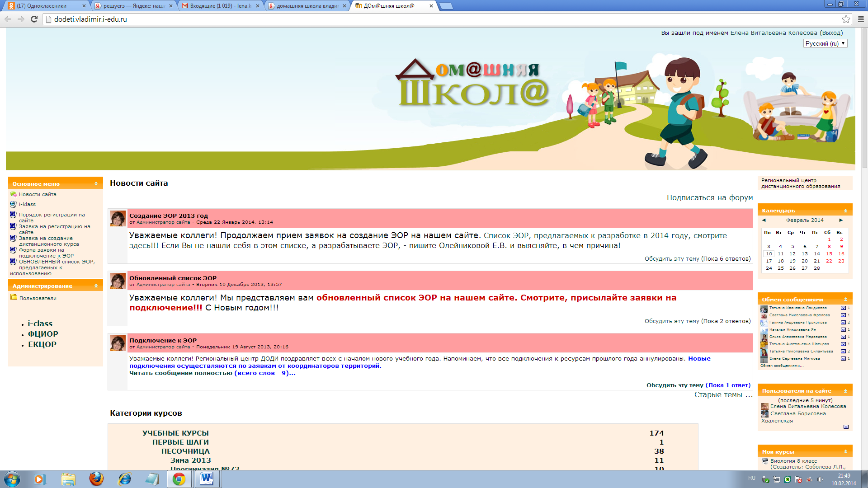
Task: Open message envelope for Татьяна Анатольевна Швецова
Action: [x=843, y=344]
